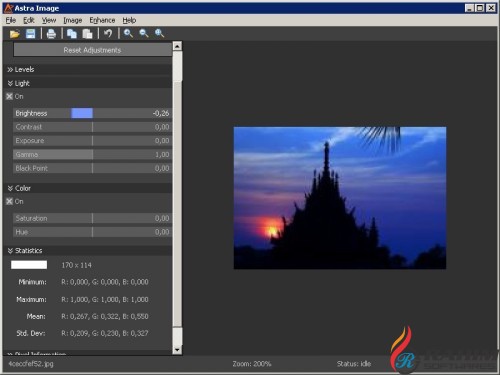Print the image using printer icon
The image size is (500, 375).
point(51,34)
